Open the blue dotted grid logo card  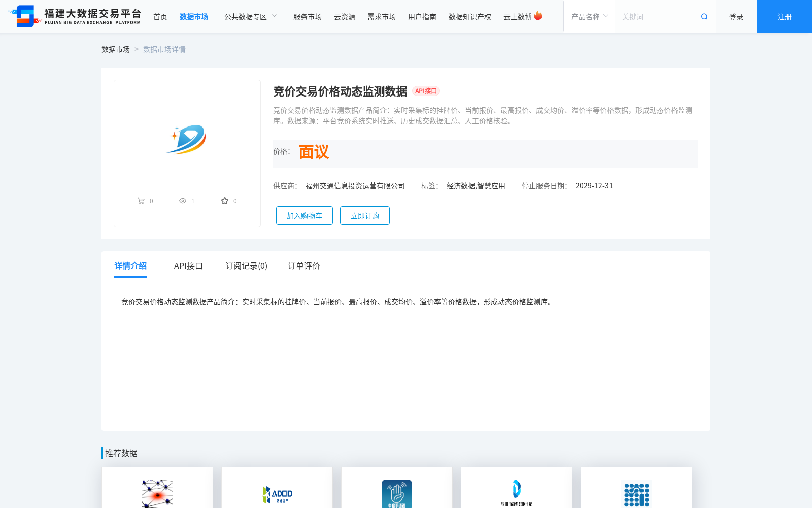636,488
